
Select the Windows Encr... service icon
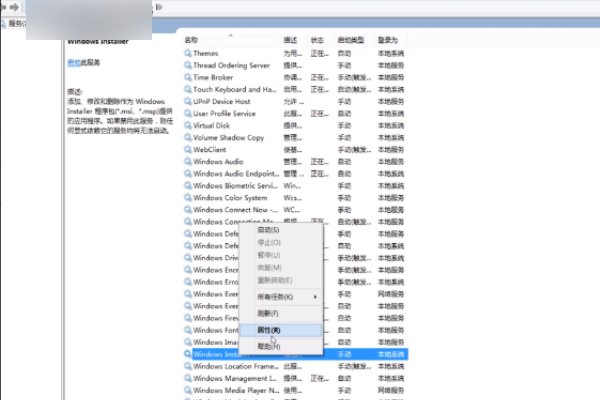click(x=188, y=269)
